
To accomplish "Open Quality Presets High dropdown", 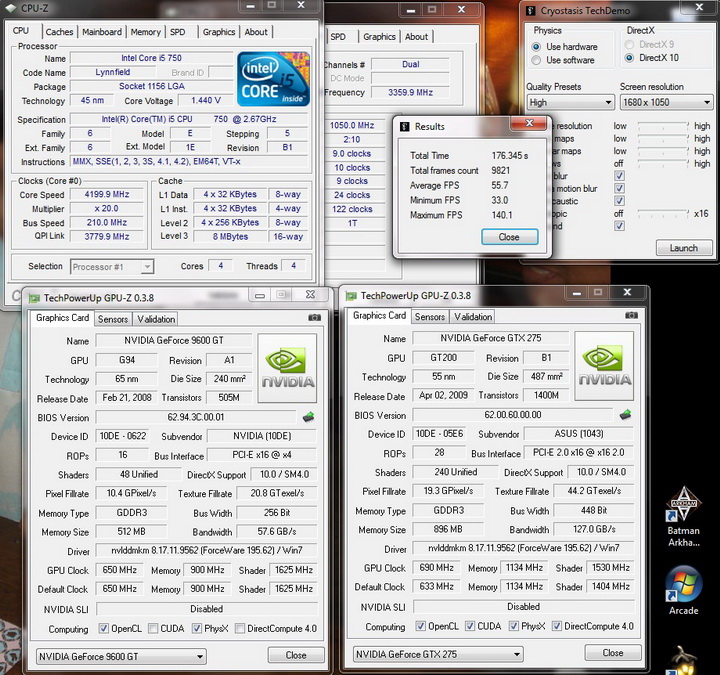I will 570,102.
